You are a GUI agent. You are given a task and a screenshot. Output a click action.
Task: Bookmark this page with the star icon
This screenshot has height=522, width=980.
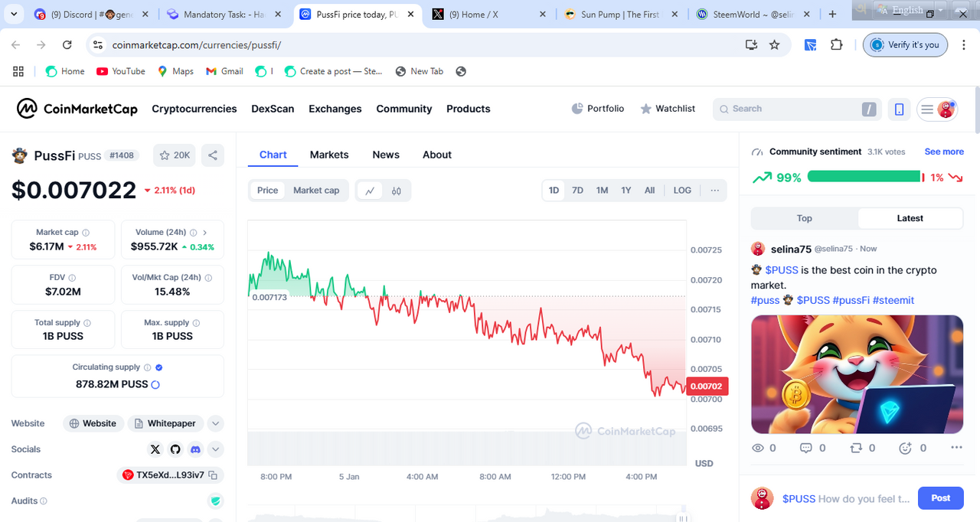(775, 45)
